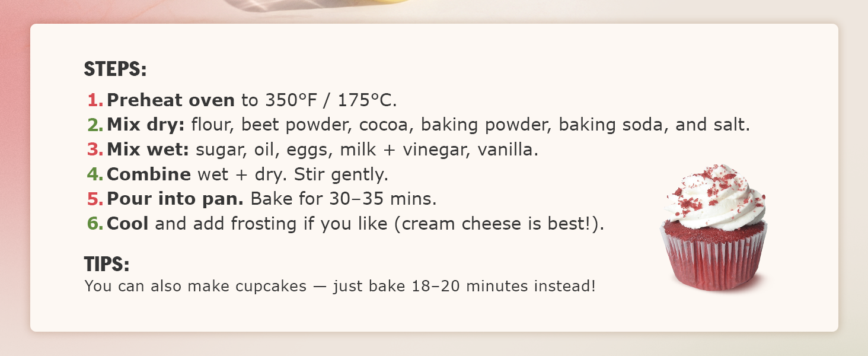Screen dimensions: 868x356
Task: Click the "350°F / 175°C" temperature text
Action: click(x=331, y=100)
